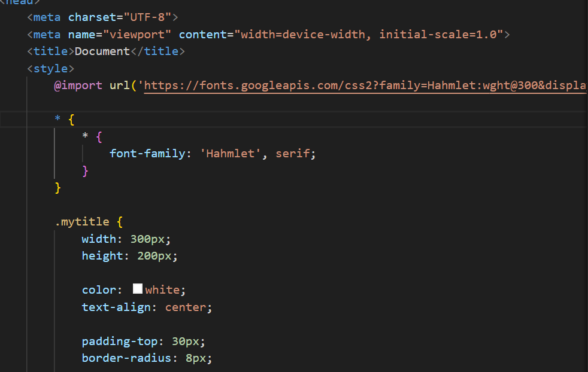Click the white color value text
The image size is (588, 372).
click(x=162, y=290)
